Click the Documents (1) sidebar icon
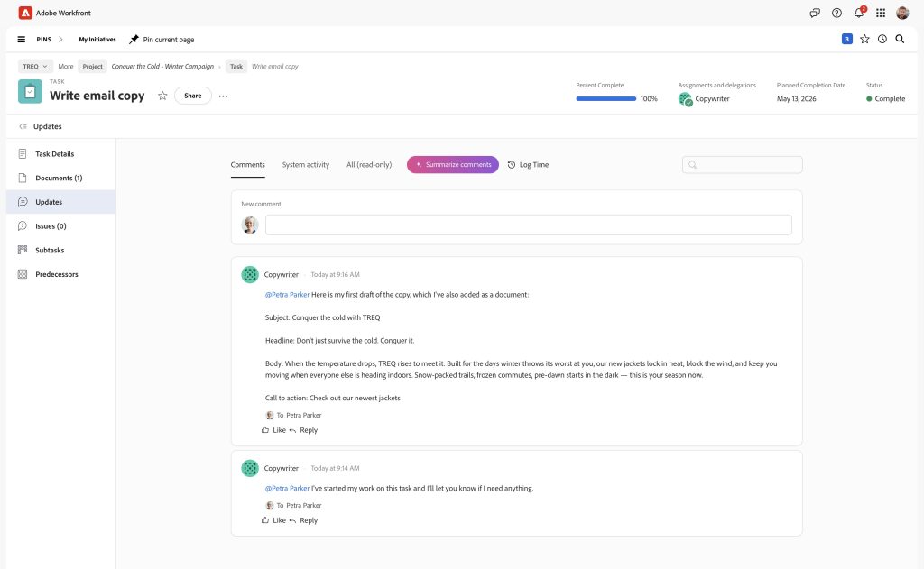The height and width of the screenshot is (569, 924). click(x=23, y=178)
